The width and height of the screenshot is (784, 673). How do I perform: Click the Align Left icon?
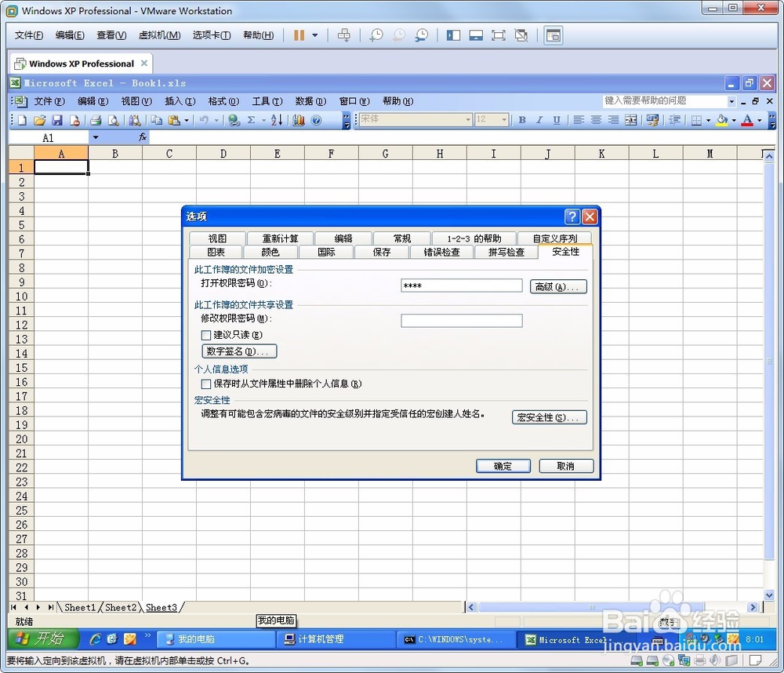coord(579,120)
